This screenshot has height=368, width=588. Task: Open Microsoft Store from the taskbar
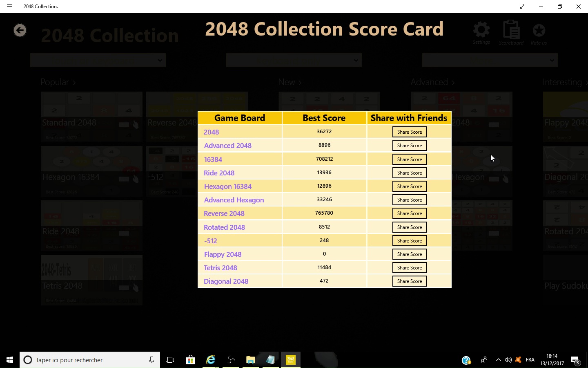point(190,360)
